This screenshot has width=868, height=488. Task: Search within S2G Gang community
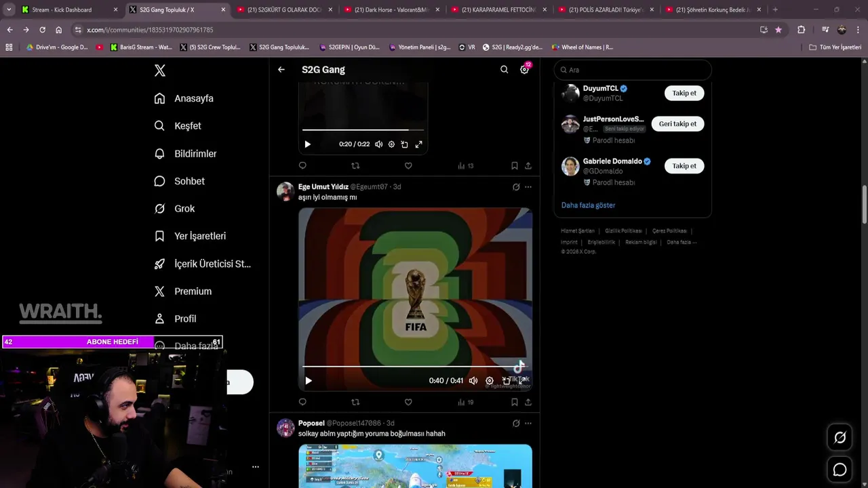coord(504,70)
